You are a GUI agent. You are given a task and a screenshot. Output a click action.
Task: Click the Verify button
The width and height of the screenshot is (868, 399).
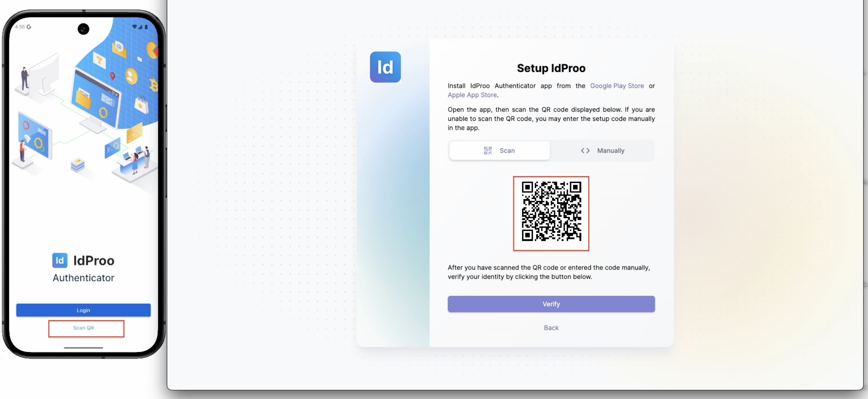pyautogui.click(x=551, y=304)
